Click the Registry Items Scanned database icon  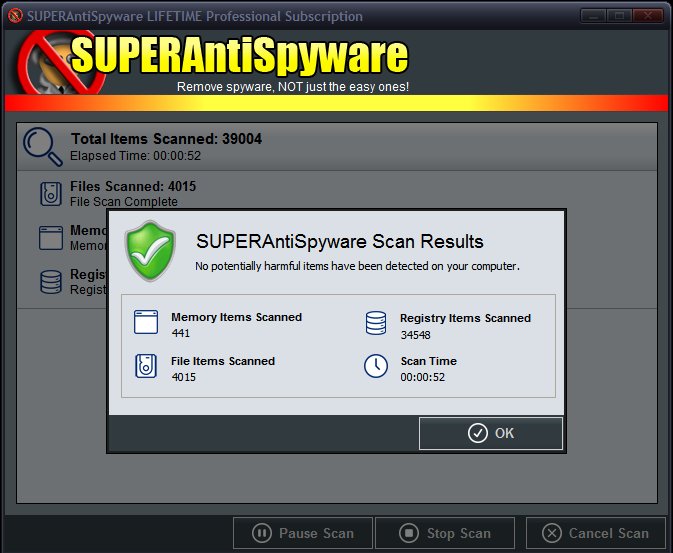(x=376, y=323)
